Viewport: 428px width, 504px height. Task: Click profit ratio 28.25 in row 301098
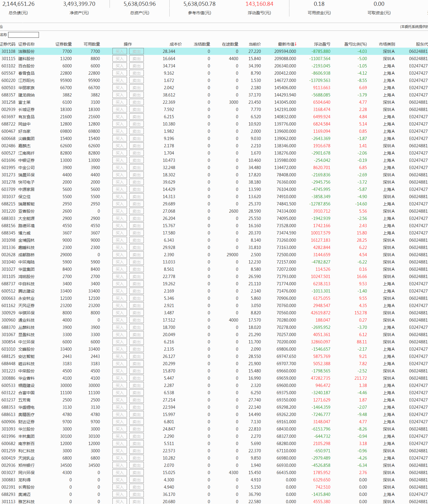coord(362,240)
